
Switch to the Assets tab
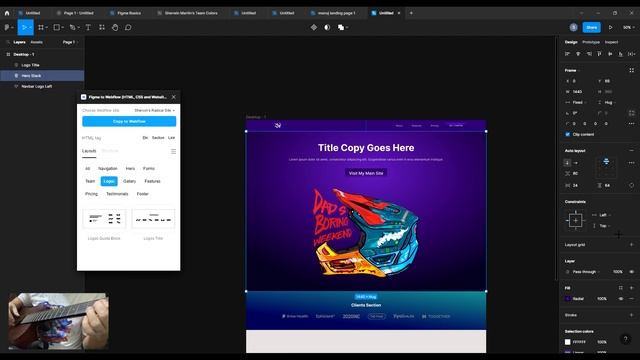[36, 42]
